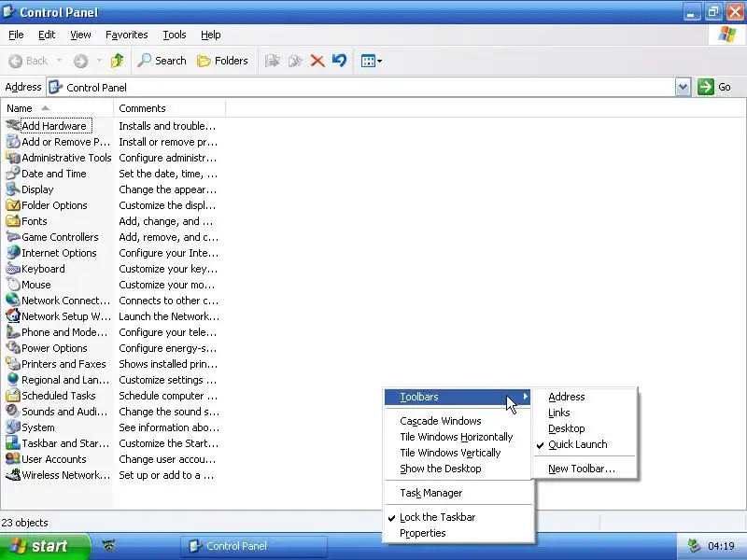Viewport: 747px width, 560px height.
Task: Click the Taskbar and Start Menu icon
Action: click(13, 443)
